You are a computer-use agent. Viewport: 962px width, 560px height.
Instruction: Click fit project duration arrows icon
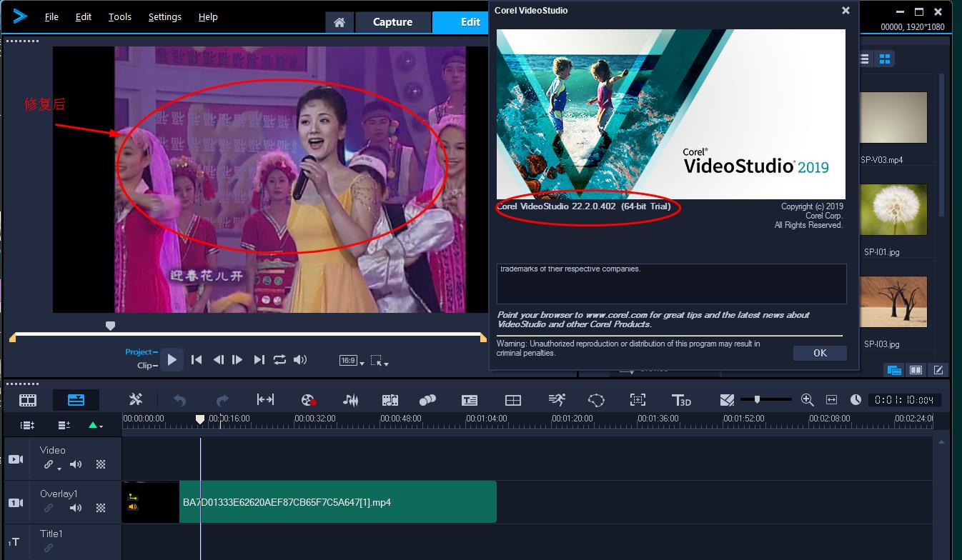[831, 400]
